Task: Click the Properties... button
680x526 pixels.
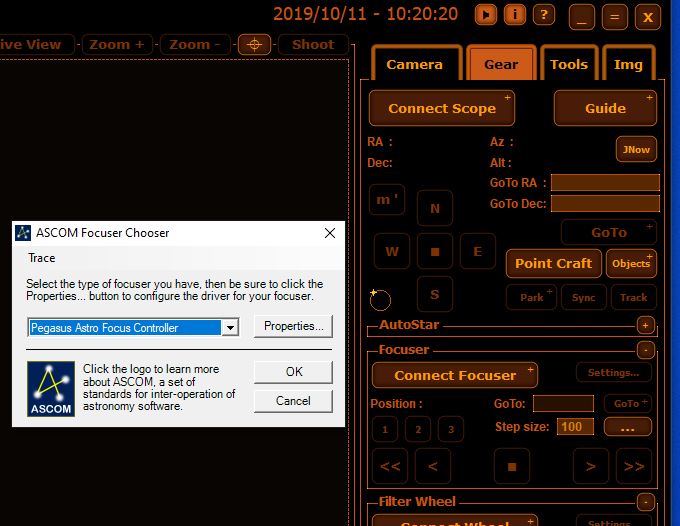Action: pos(293,326)
